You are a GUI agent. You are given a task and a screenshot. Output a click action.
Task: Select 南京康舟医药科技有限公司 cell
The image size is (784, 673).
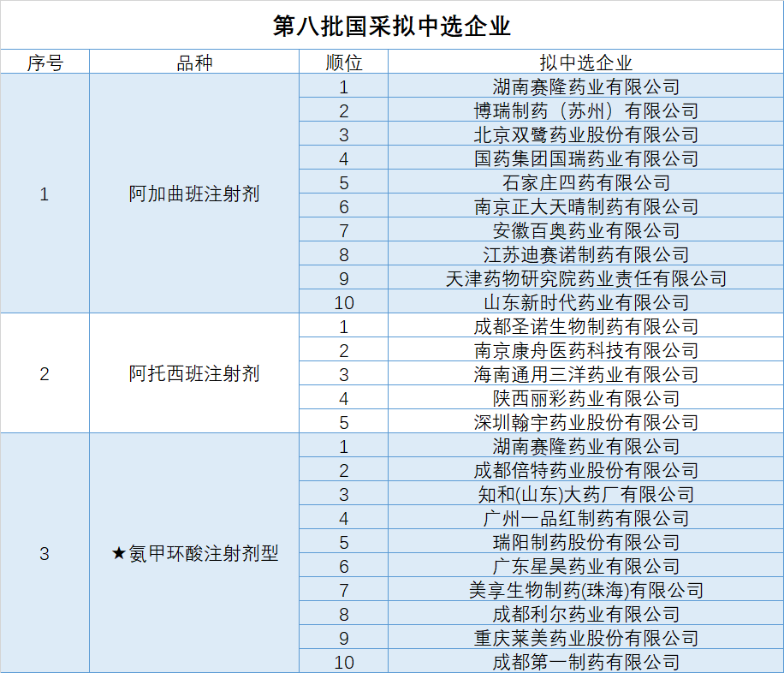585,350
